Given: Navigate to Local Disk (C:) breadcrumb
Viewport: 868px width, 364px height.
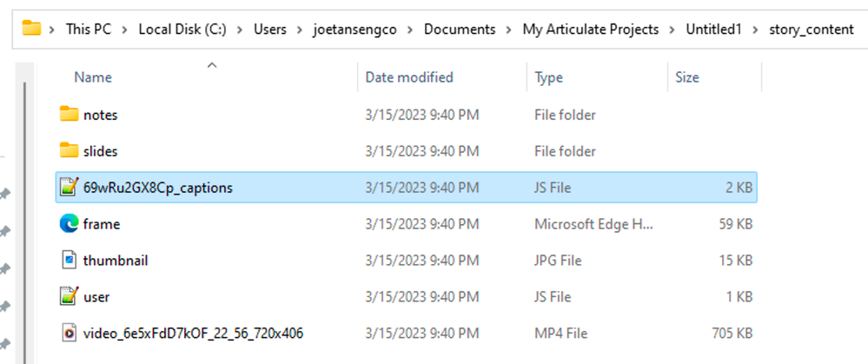Looking at the screenshot, I should point(183,30).
